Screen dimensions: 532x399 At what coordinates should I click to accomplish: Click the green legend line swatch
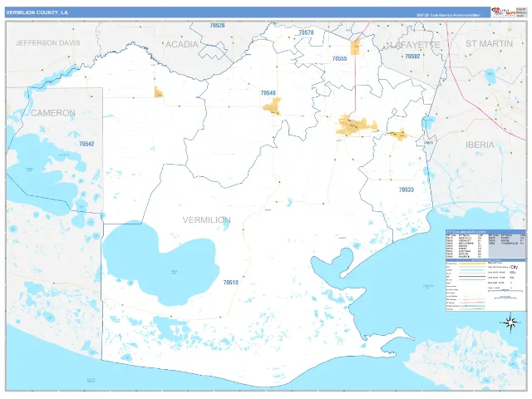tap(472, 309)
